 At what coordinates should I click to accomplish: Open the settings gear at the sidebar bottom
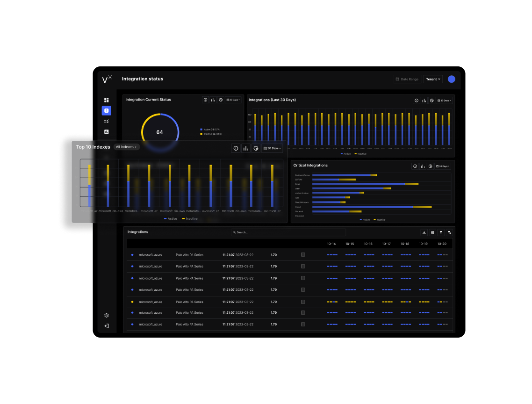106,315
